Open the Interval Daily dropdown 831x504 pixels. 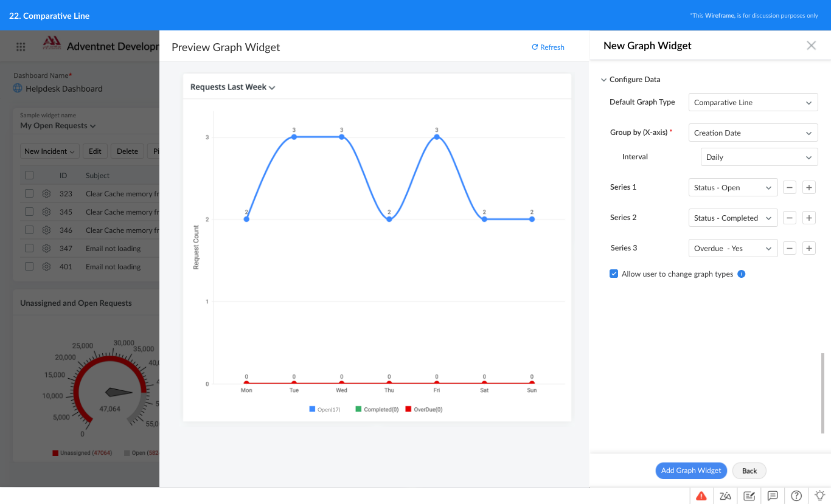point(759,157)
